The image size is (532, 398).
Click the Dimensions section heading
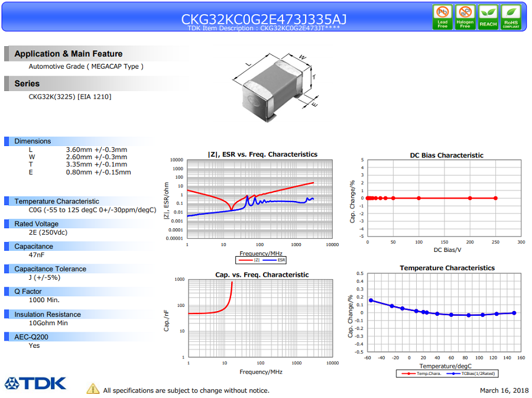pos(33,141)
